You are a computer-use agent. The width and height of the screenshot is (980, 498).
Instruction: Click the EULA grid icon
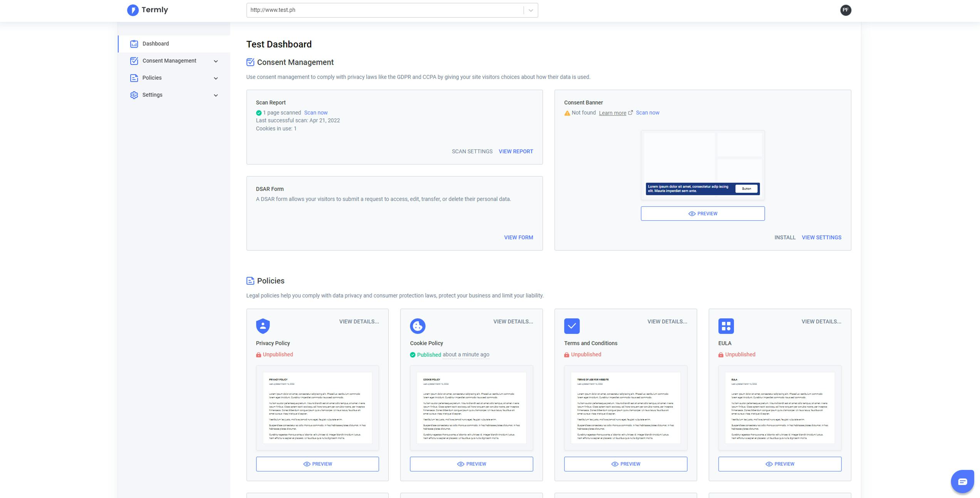(x=725, y=326)
